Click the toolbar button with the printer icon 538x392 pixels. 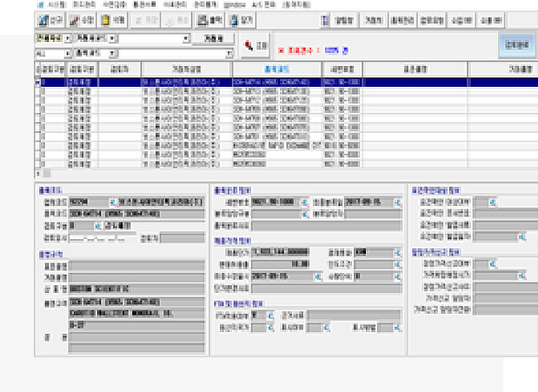pyautogui.click(x=209, y=20)
